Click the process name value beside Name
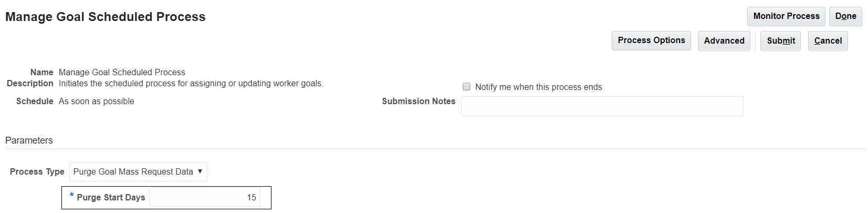This screenshot has width=868, height=213. click(x=122, y=73)
